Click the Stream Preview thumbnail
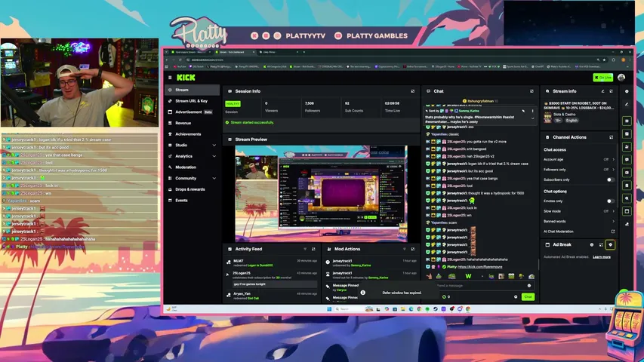Screen dimensions: 644x362 tap(321, 194)
